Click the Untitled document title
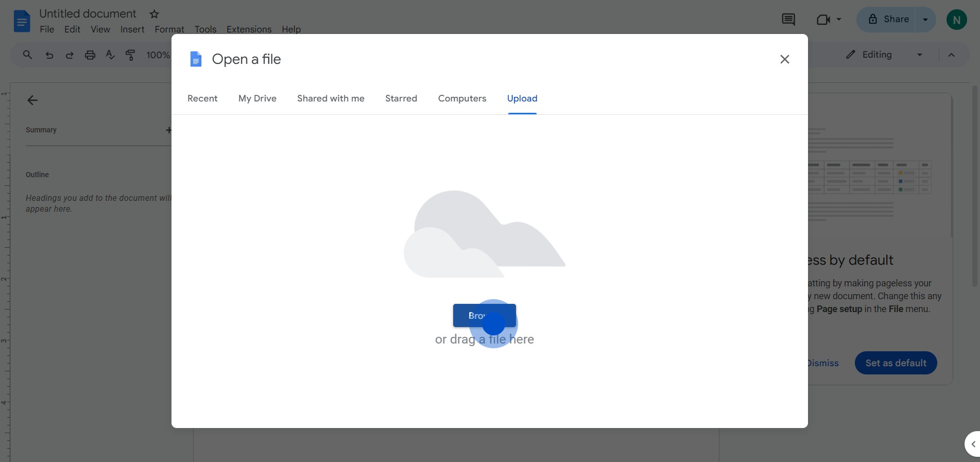980x462 pixels. pos(88,14)
